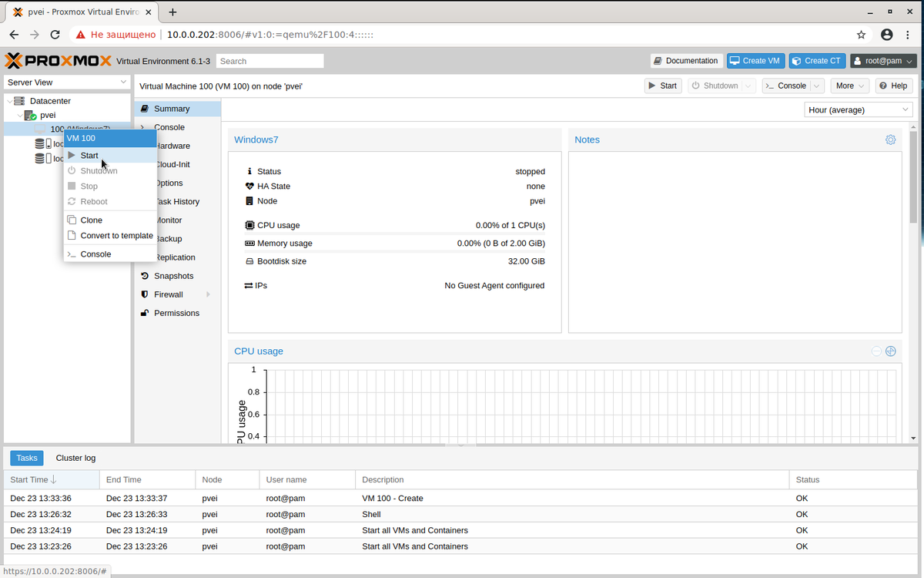Select the 'VM 100 - Create' task row

coord(460,498)
